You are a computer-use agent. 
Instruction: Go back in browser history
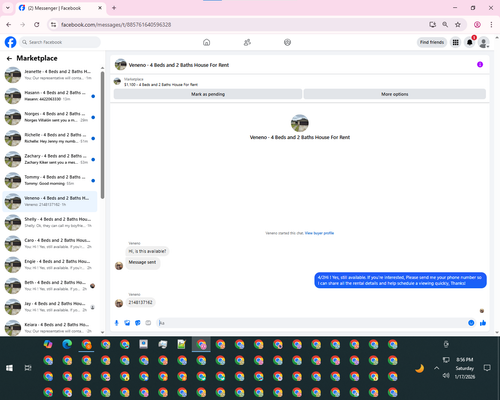pos(9,25)
